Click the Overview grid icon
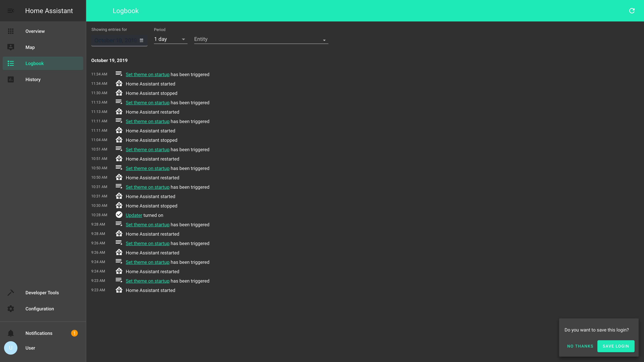 click(11, 31)
